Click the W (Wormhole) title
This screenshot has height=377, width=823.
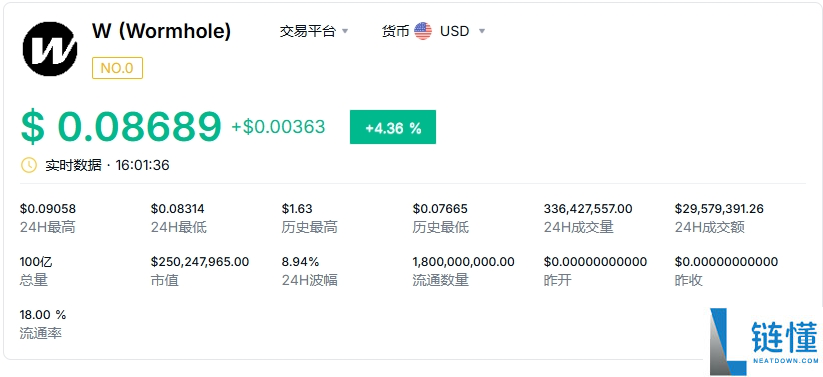162,31
